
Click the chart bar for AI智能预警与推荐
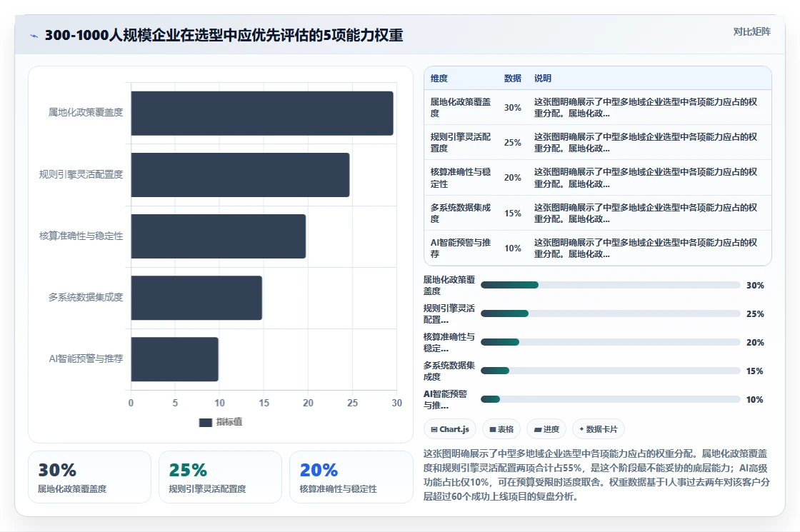tap(174, 359)
